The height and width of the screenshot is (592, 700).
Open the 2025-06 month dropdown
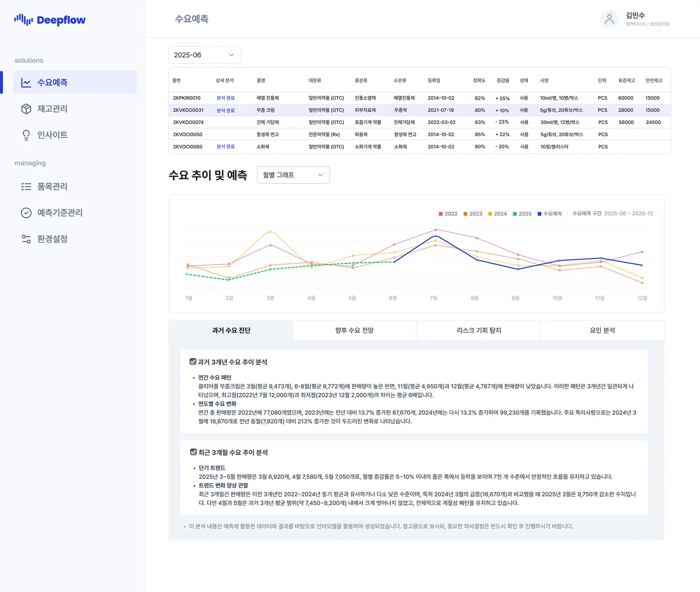(x=205, y=55)
